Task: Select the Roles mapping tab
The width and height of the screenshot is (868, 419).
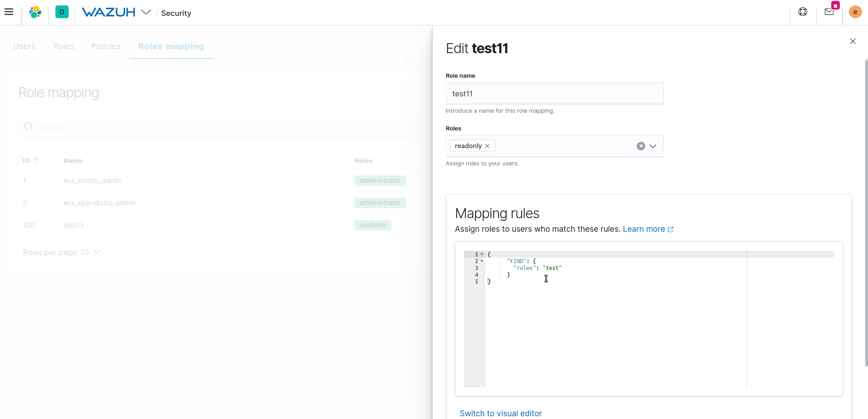Action: pos(171,46)
